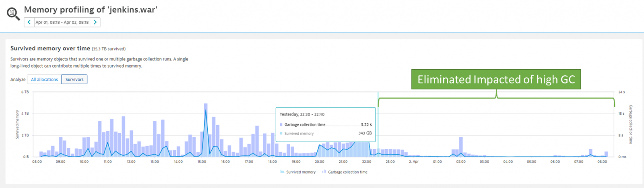This screenshot has height=188, width=644.
Task: Go to the previous timeframe arrow
Action: 29,22
